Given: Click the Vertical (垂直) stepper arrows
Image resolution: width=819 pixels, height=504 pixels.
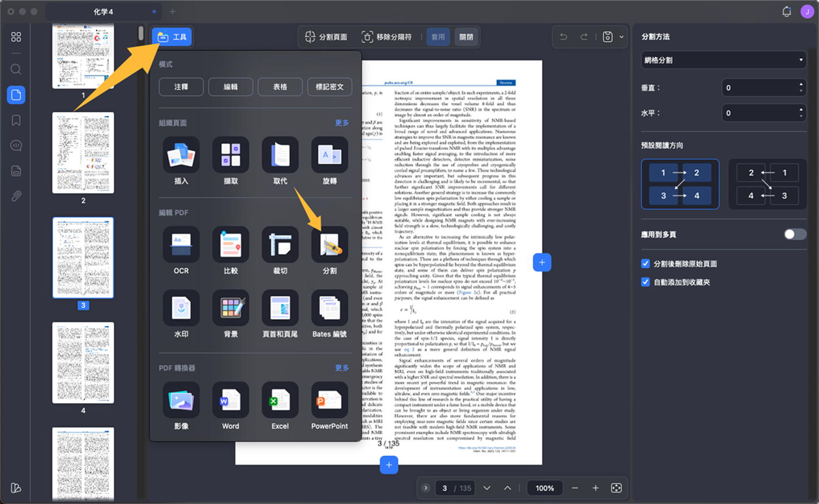Looking at the screenshot, I should (x=801, y=87).
